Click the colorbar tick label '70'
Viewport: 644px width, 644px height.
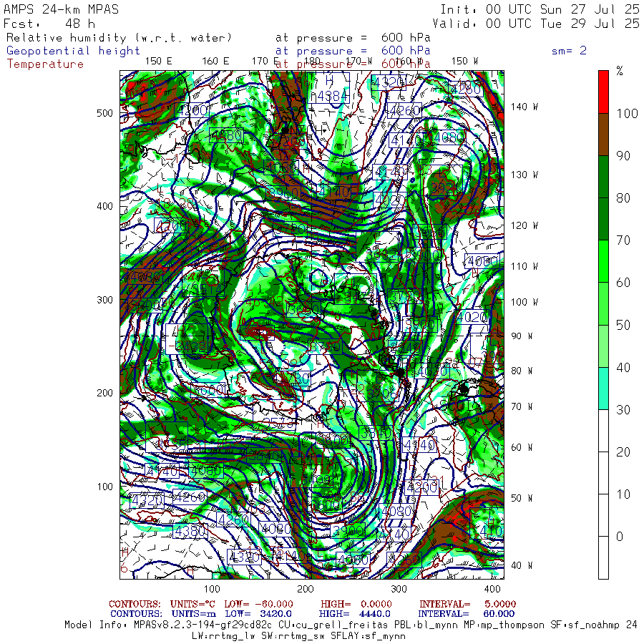(x=623, y=240)
